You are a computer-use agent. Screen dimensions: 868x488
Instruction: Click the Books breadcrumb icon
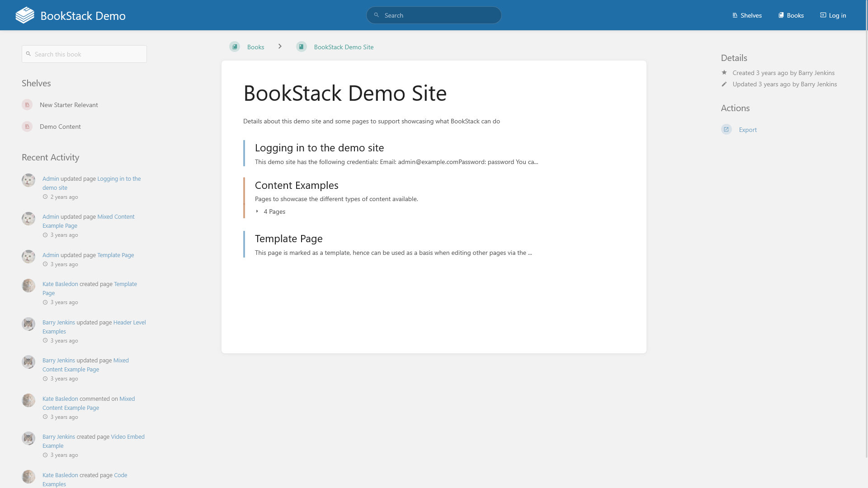coord(235,47)
